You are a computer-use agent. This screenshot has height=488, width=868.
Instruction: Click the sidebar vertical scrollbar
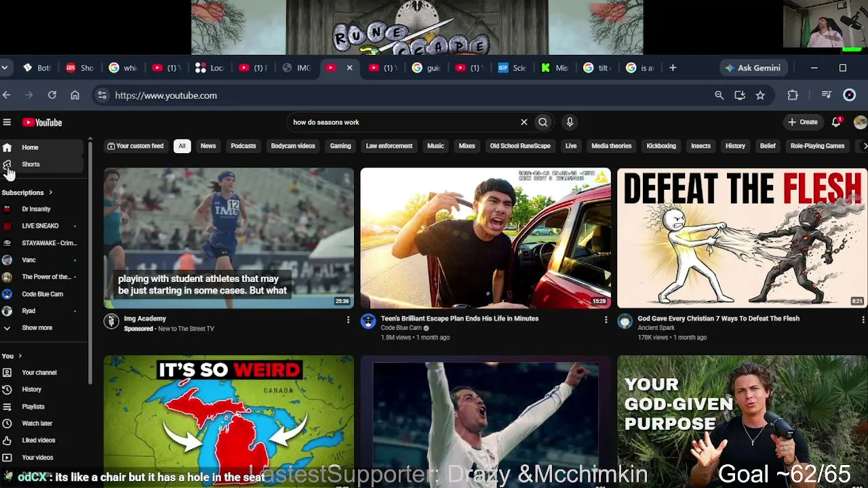90,264
